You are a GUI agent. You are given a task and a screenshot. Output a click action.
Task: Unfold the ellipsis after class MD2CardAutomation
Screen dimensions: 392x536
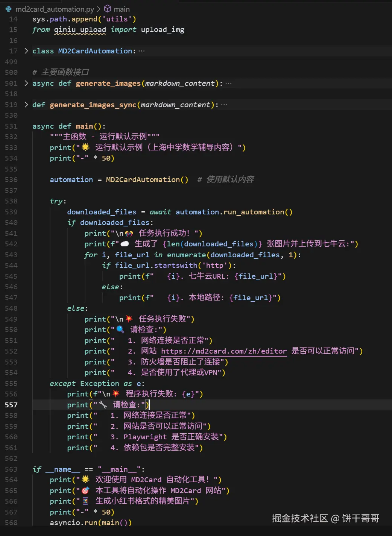(x=141, y=51)
